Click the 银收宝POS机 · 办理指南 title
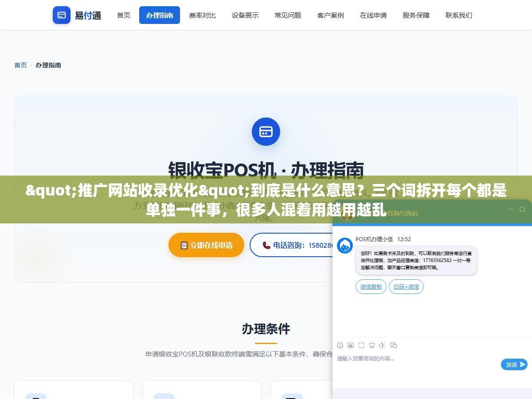Viewport: 532px width, 399px height. [x=266, y=170]
